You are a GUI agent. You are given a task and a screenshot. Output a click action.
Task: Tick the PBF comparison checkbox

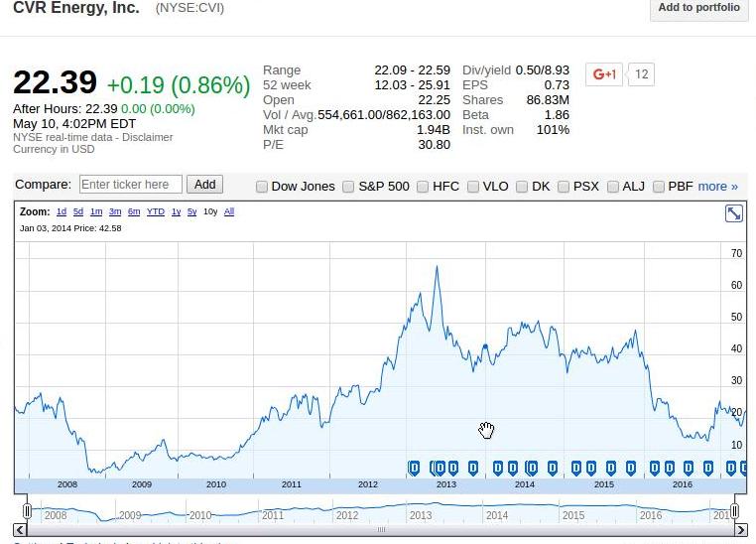pos(658,187)
